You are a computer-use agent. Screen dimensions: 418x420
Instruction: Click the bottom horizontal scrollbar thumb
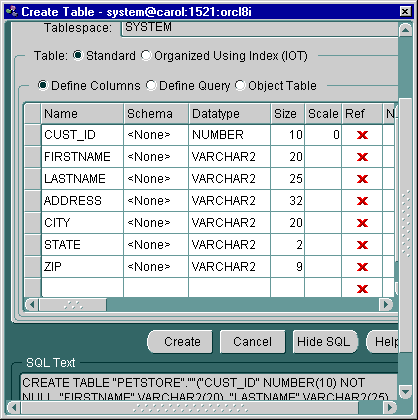[x=189, y=407]
